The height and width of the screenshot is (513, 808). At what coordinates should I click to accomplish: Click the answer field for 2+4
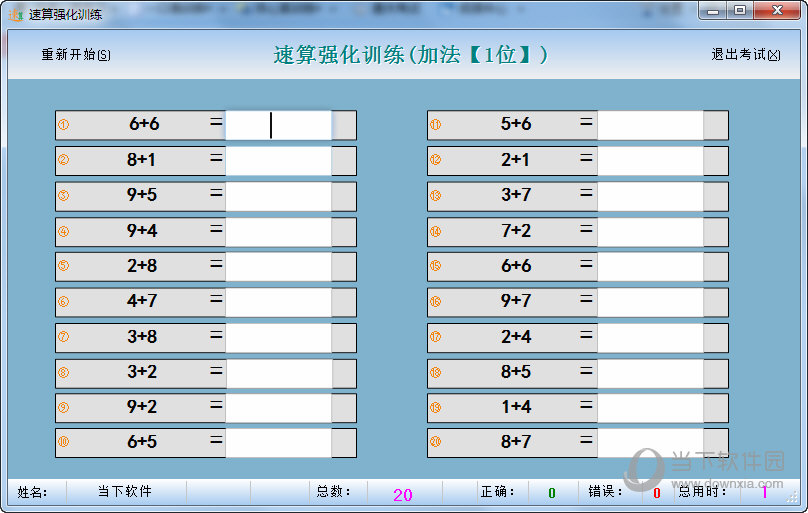point(651,338)
